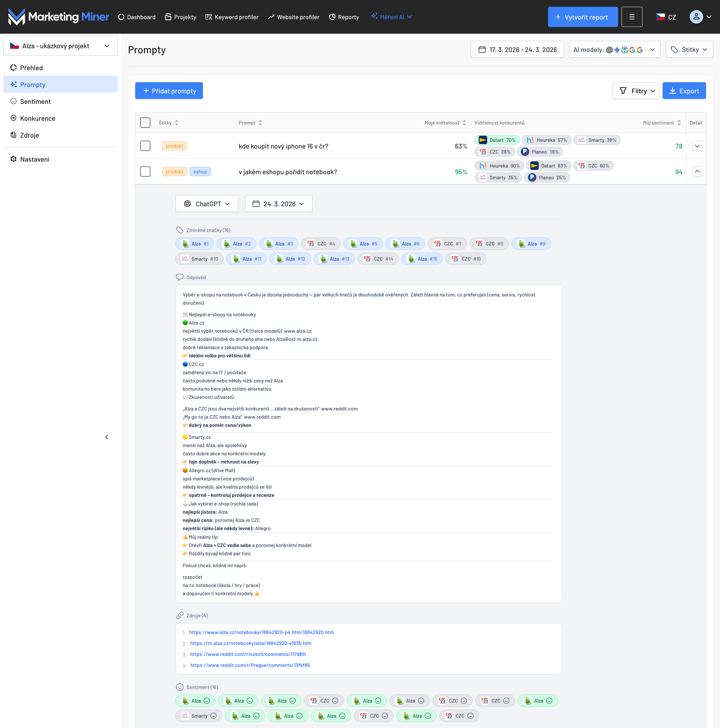Open the ChatGPT model dropdown
This screenshot has width=720, height=728.
tap(207, 204)
